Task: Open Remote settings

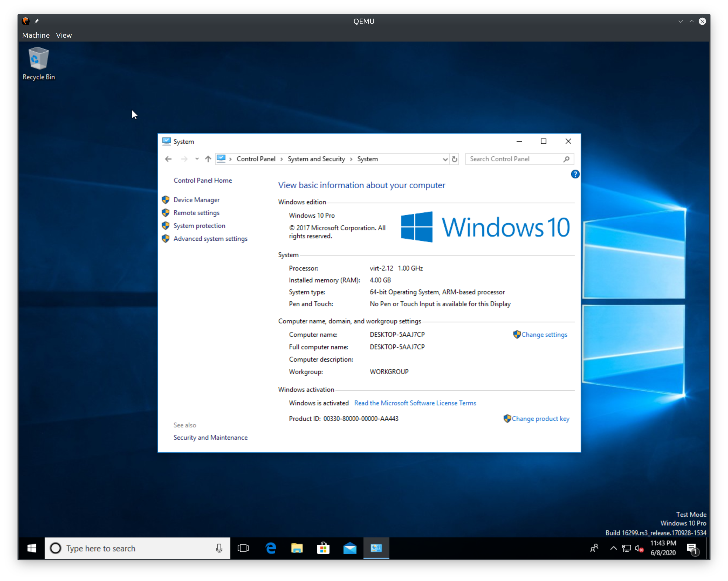Action: pos(197,213)
